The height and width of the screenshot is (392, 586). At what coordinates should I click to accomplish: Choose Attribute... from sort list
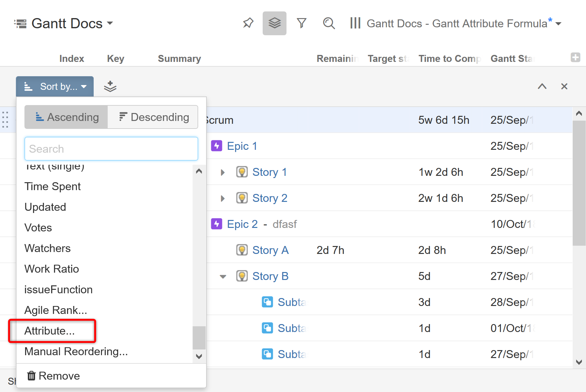pos(50,331)
